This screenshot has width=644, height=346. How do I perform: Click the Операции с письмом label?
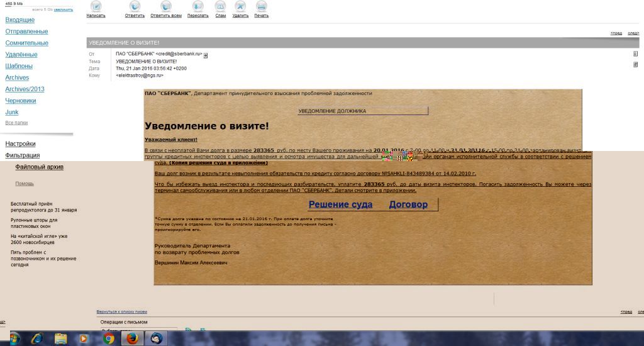point(124,322)
